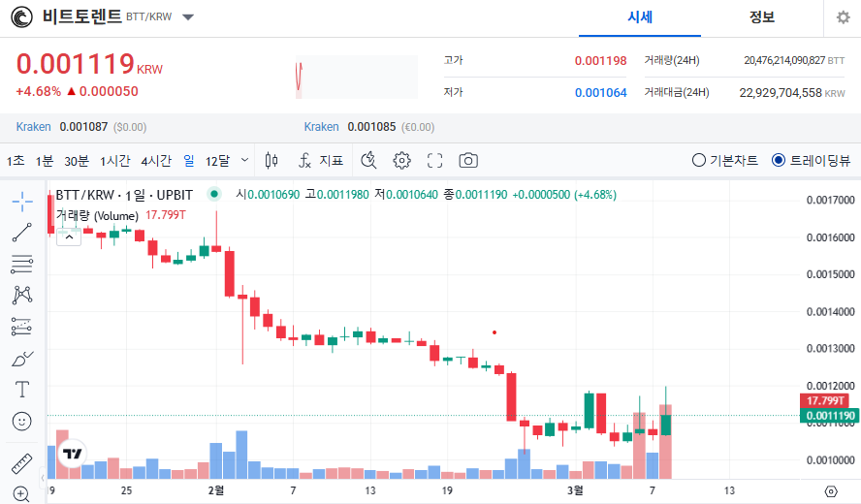Open the quick search lightning icon
This screenshot has height=504, width=861.
coord(368,160)
